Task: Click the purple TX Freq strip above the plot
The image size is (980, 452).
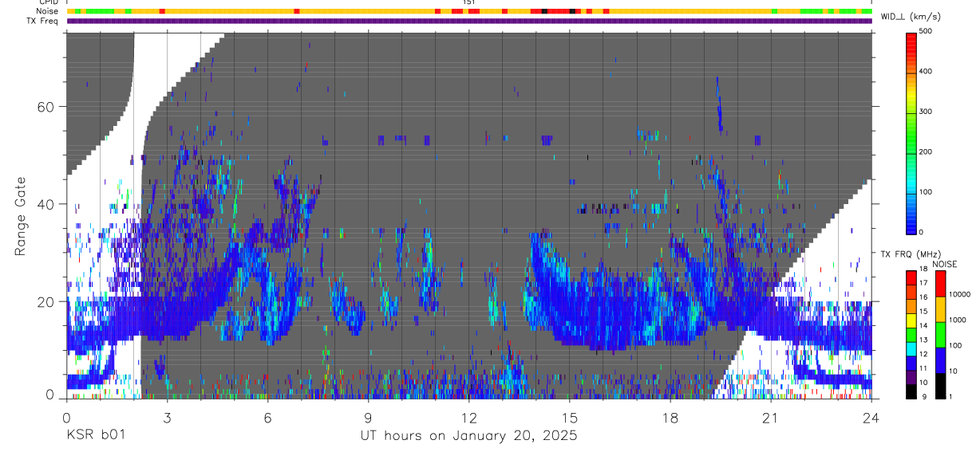Action: click(x=469, y=21)
